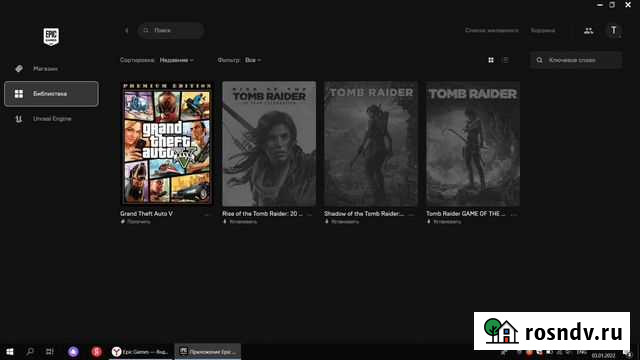Click the Grand Theft Auto V title

[x=146, y=213]
